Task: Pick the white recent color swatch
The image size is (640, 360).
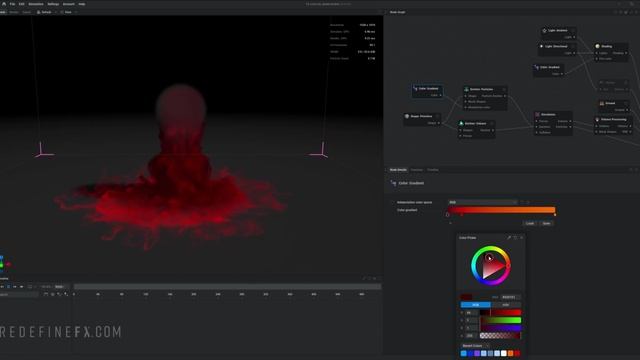Action: point(504,353)
